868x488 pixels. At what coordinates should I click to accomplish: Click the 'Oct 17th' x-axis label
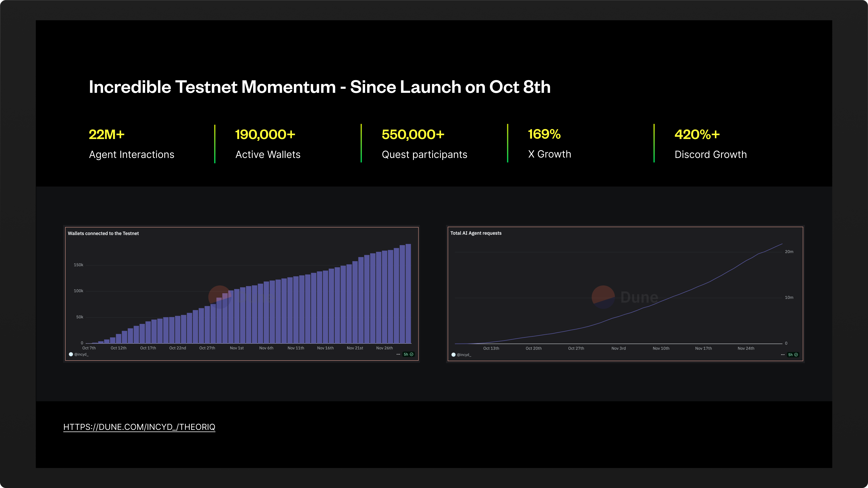148,348
